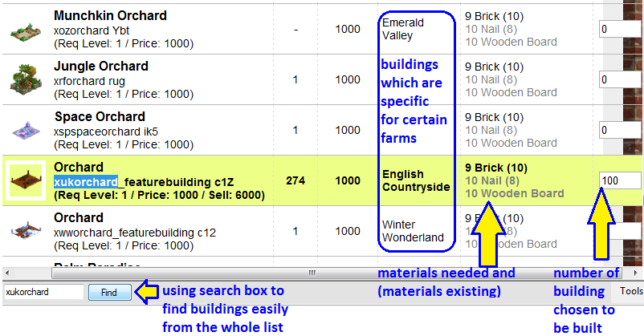Click the Space Orchard building icon

(x=26, y=131)
